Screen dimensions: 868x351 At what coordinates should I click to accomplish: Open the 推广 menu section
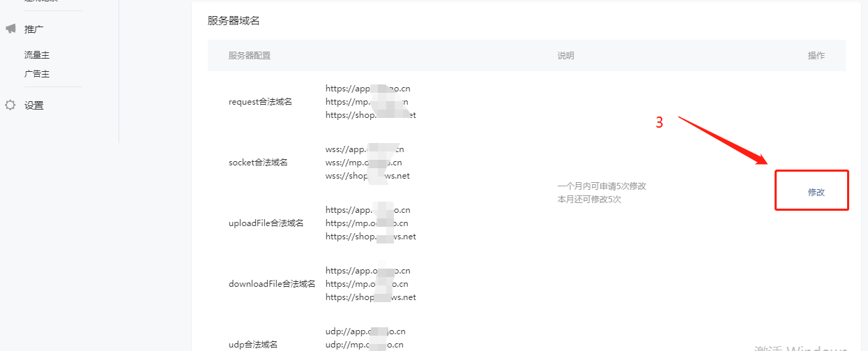34,29
